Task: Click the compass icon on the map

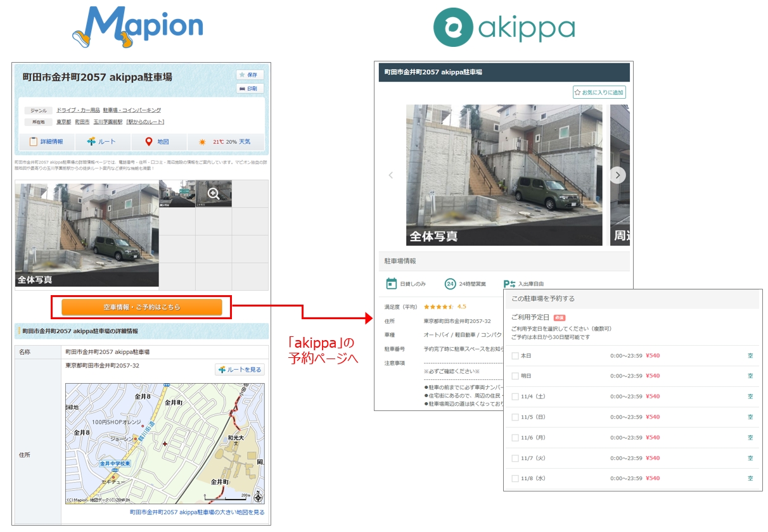Action: click(257, 497)
